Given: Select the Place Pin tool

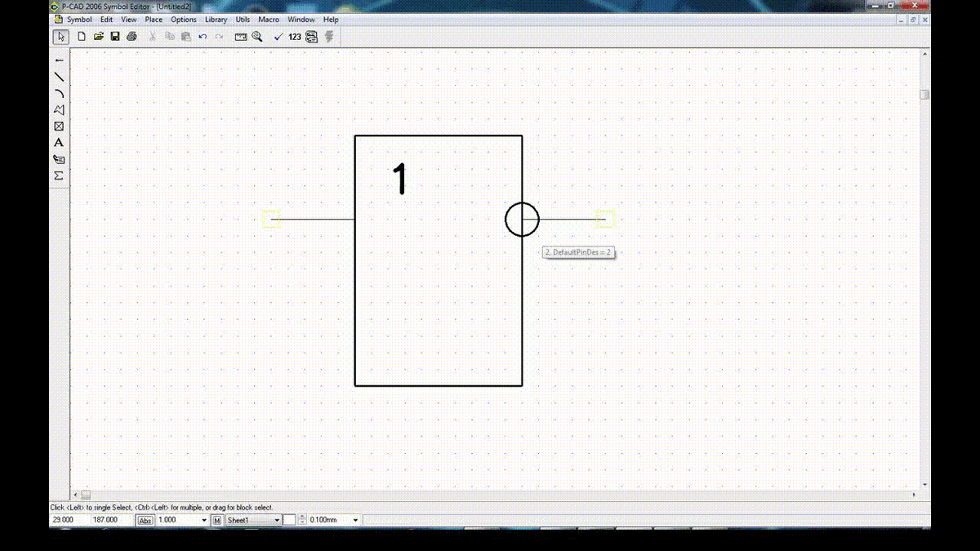Looking at the screenshot, I should pyautogui.click(x=59, y=60).
